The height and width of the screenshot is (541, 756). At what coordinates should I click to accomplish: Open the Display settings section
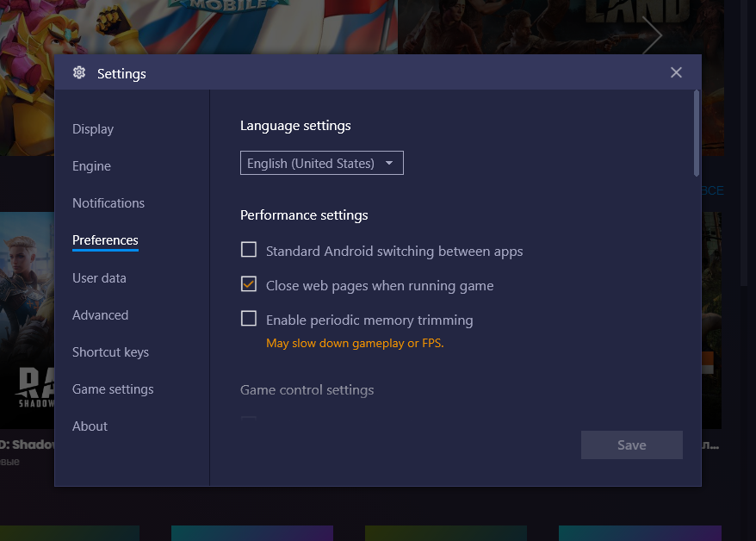tap(93, 129)
